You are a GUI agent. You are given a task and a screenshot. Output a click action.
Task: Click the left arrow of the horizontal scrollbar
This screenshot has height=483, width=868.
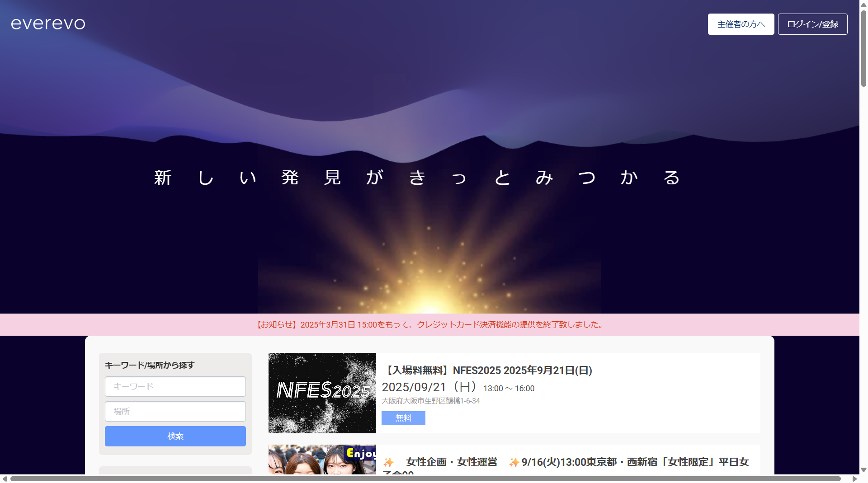(4, 479)
